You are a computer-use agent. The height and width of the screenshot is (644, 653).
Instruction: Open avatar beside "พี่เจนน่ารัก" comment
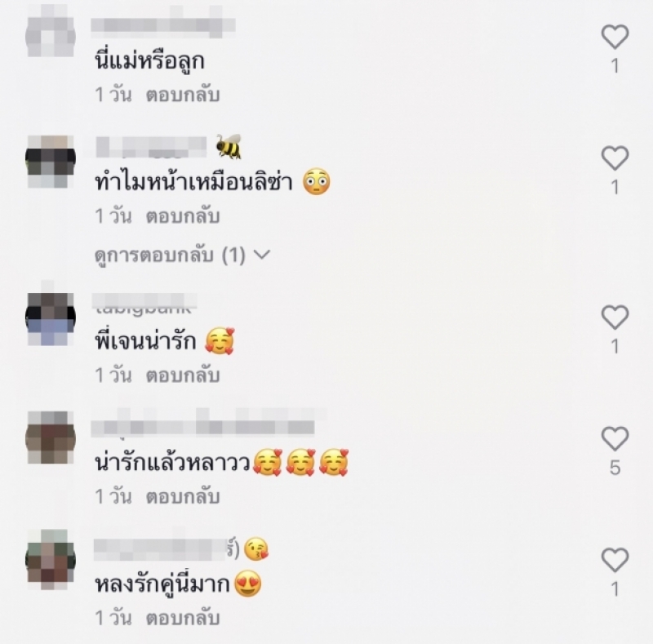pyautogui.click(x=51, y=318)
